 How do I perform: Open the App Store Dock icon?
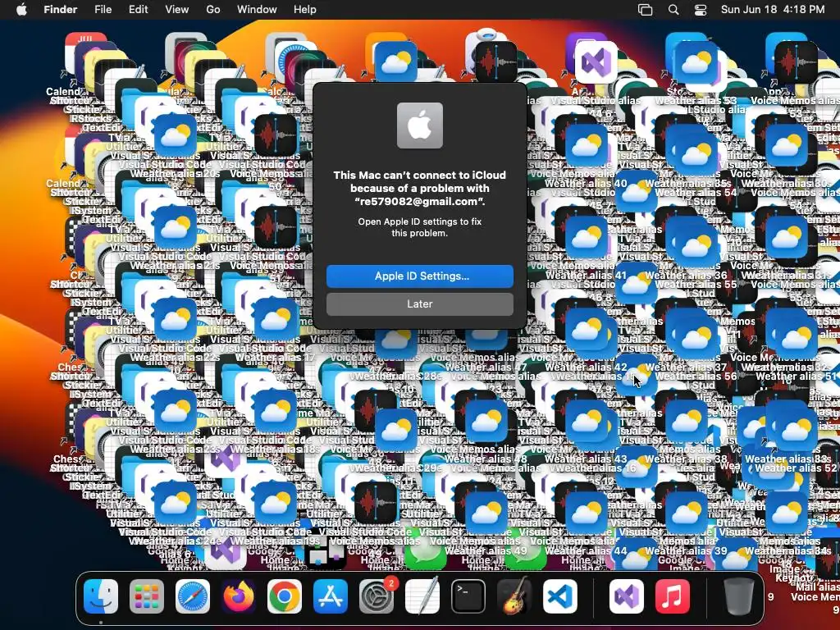tap(331, 596)
